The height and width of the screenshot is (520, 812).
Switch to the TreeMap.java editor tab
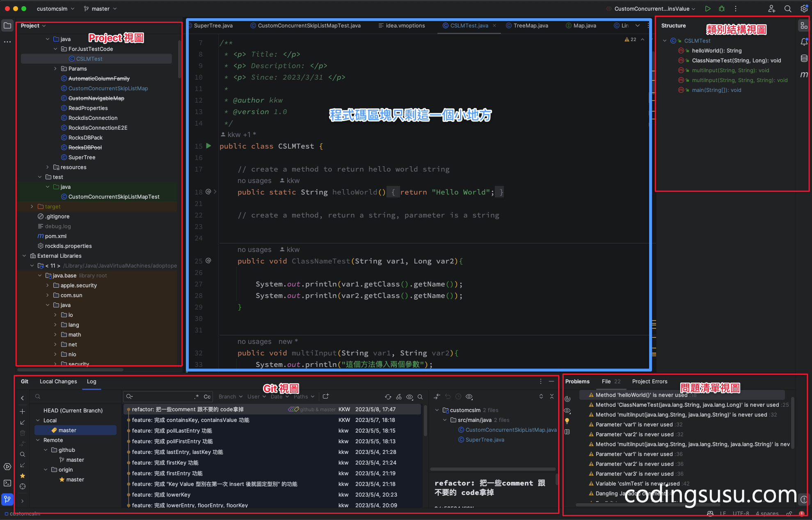pos(531,25)
